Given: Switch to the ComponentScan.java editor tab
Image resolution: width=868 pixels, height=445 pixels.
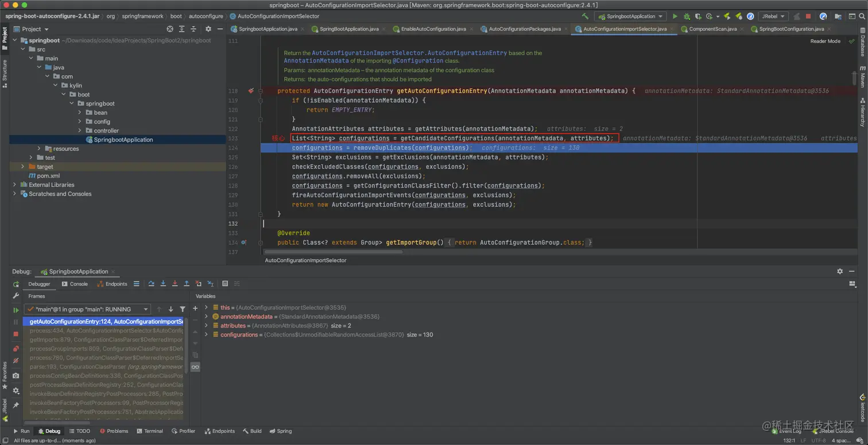Looking at the screenshot, I should click(x=712, y=29).
